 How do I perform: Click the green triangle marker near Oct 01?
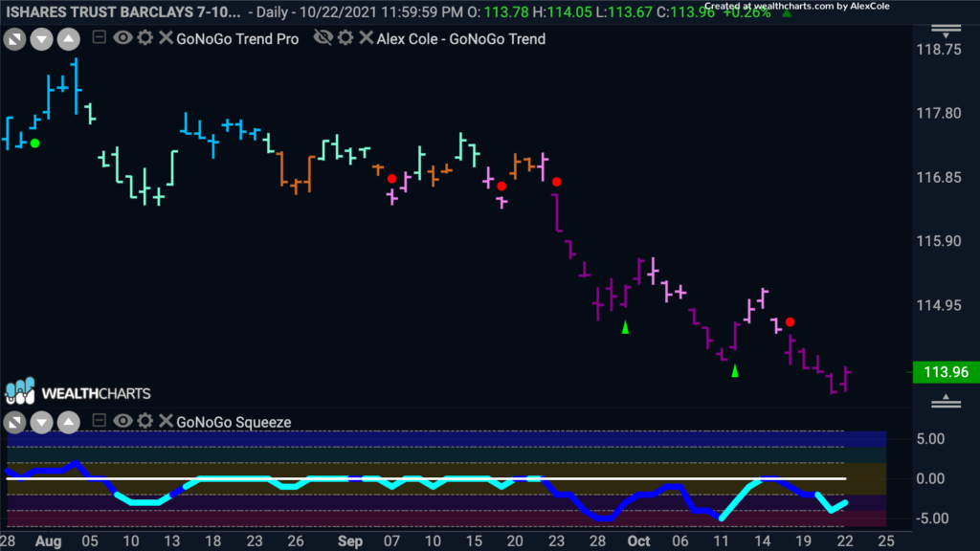tap(625, 327)
